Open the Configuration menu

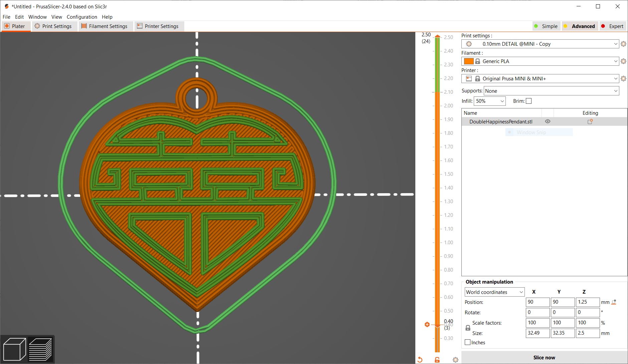coord(82,17)
